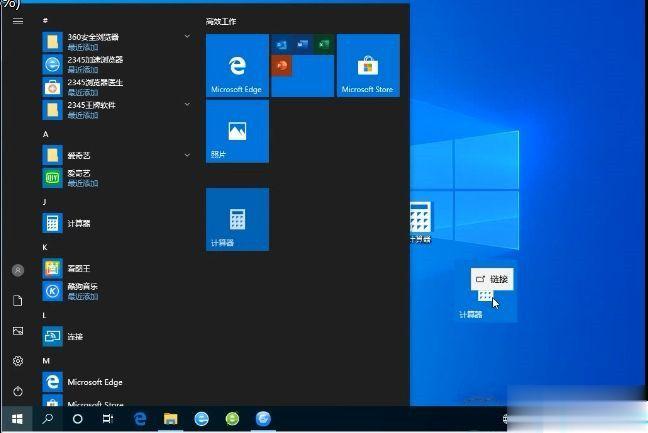Open Microsoft Store in the app list
Image resolution: width=648 pixels, height=433 pixels.
tap(116, 401)
